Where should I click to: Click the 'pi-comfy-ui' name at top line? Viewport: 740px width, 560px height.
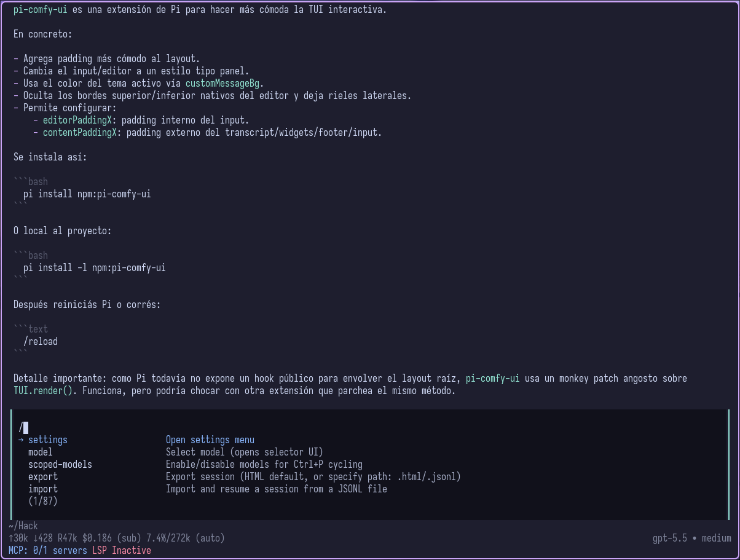[41, 10]
